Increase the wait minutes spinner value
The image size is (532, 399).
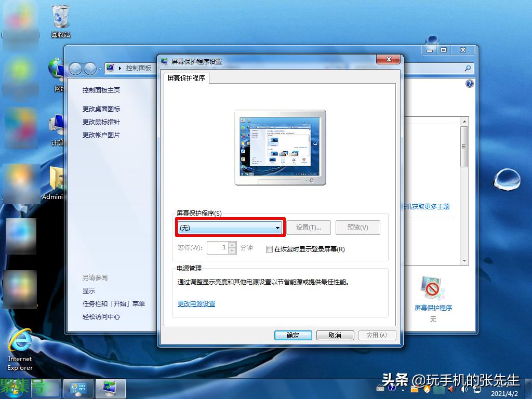click(232, 245)
